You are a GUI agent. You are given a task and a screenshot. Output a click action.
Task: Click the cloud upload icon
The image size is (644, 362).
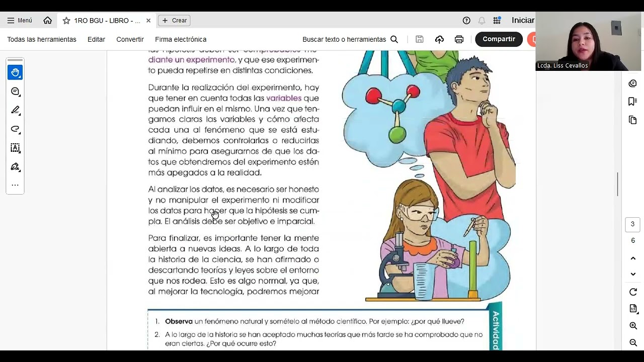[x=439, y=39]
